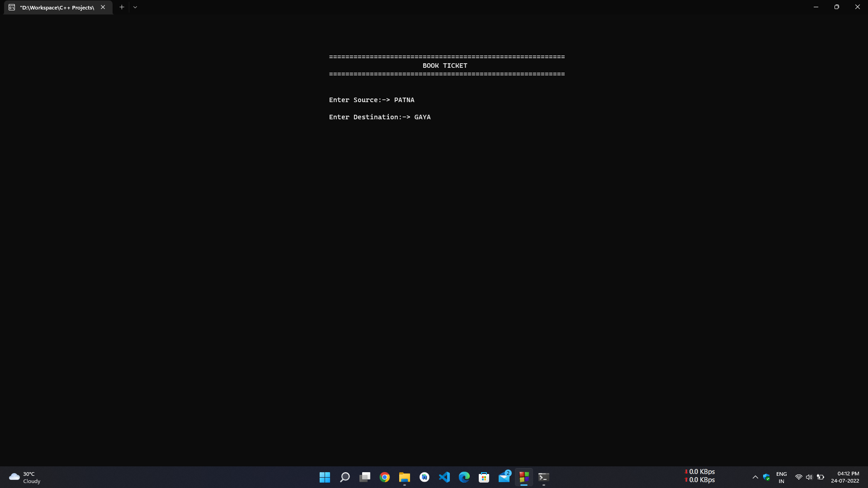
Task: Open the 30°C Cloudy weather widget
Action: 25,477
